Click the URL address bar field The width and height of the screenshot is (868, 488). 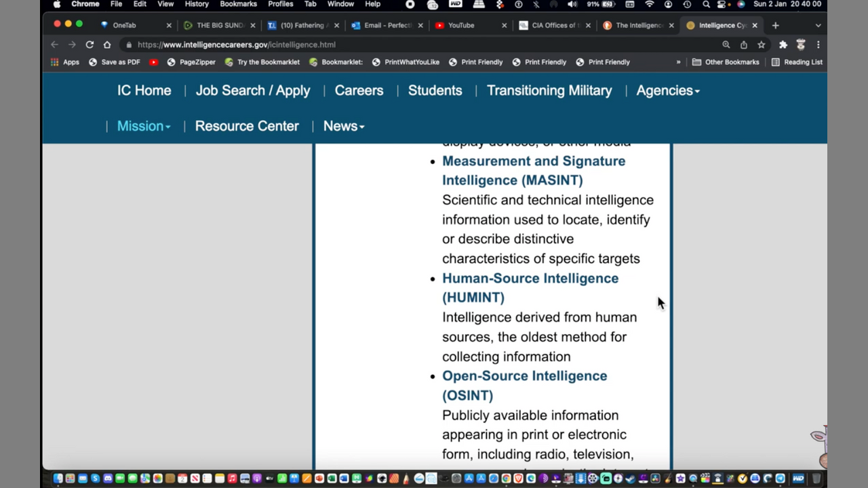click(x=407, y=45)
